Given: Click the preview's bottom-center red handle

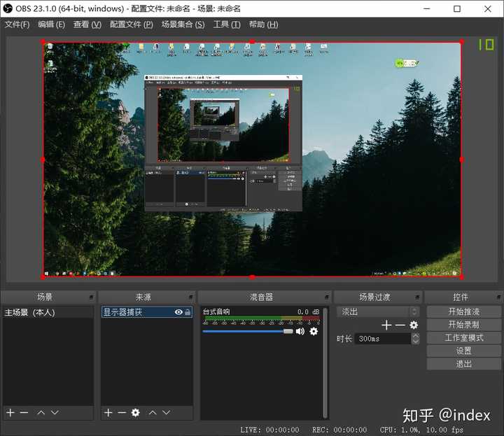Looking at the screenshot, I should 252,277.
